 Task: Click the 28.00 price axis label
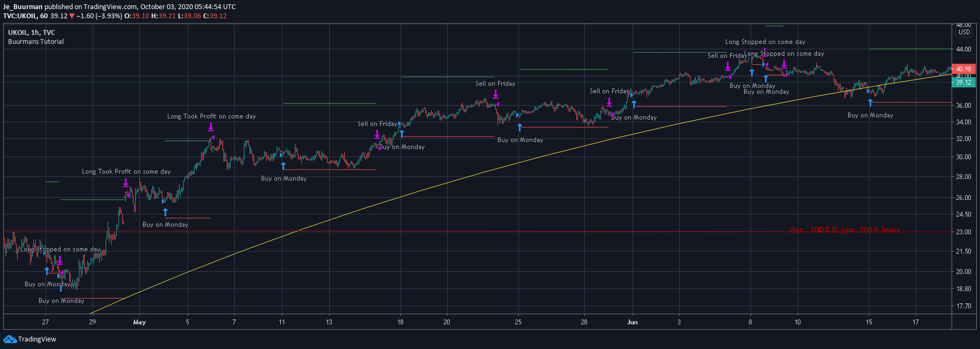tap(964, 177)
